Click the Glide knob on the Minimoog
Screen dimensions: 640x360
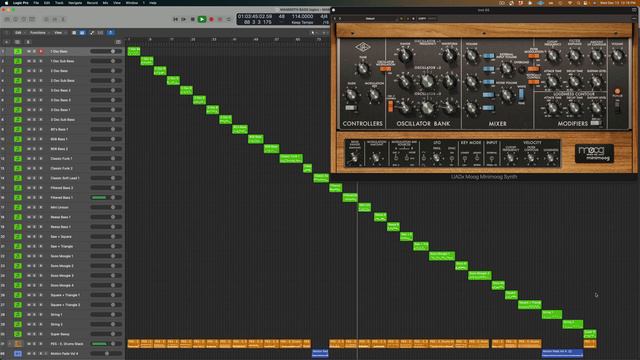tap(351, 95)
